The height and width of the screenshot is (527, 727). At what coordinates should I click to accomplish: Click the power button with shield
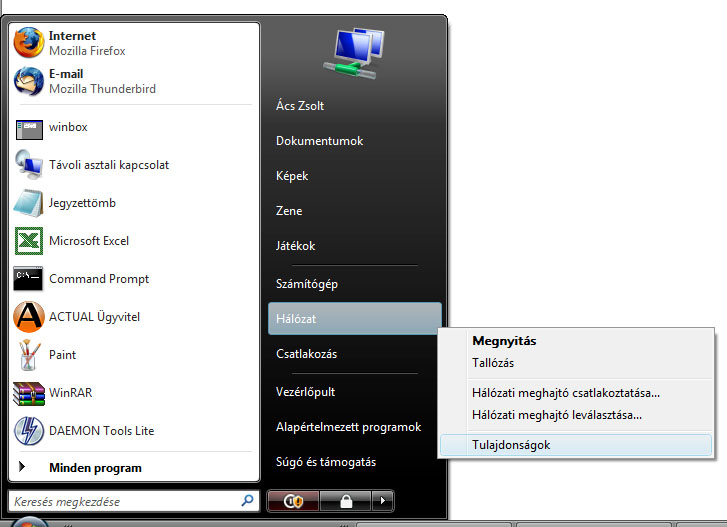coord(293,501)
